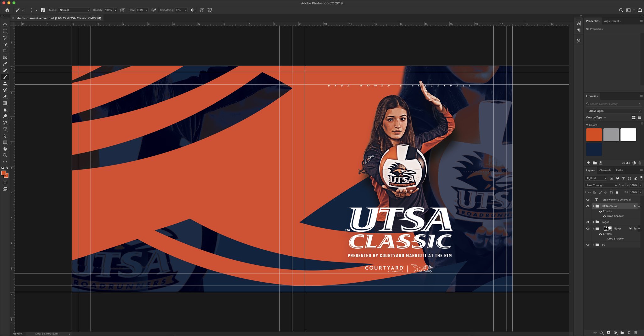Select the utsa women's volleyball layer name
Image resolution: width=644 pixels, height=336 pixels.
[x=617, y=200]
